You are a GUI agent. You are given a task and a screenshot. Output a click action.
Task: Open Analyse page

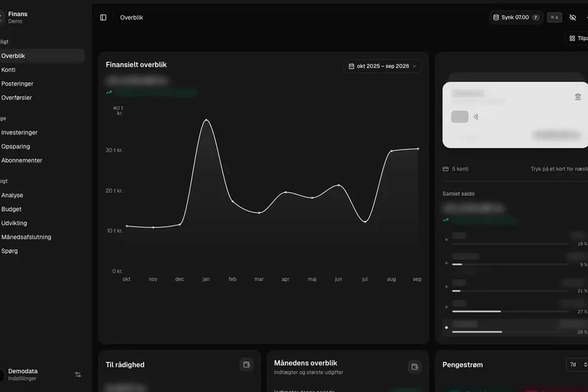42,195
